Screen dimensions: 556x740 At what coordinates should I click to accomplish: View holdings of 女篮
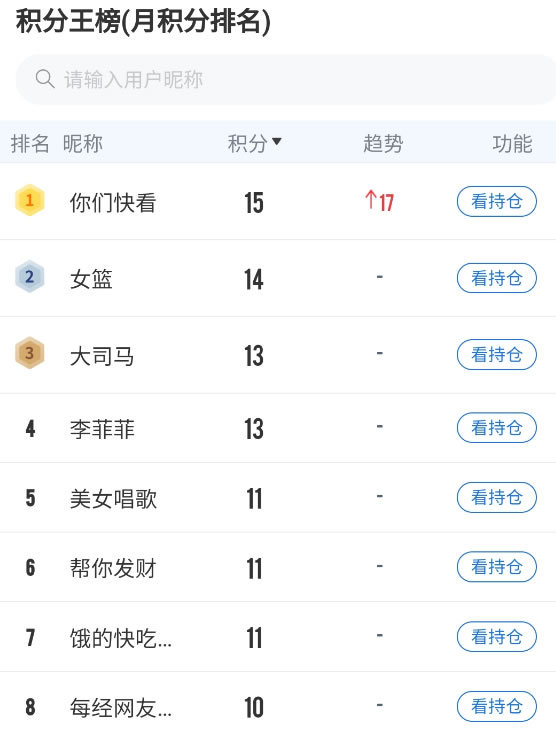pyautogui.click(x=497, y=278)
